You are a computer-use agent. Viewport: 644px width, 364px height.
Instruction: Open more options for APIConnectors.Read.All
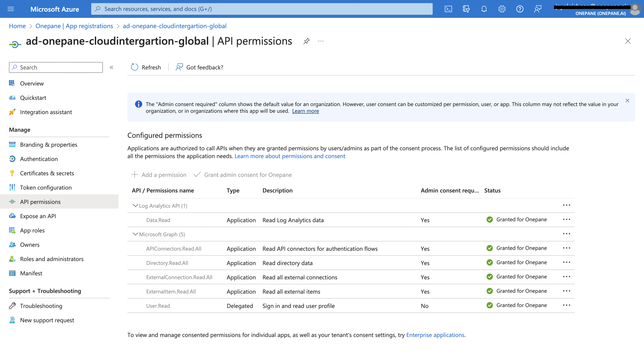coord(566,248)
